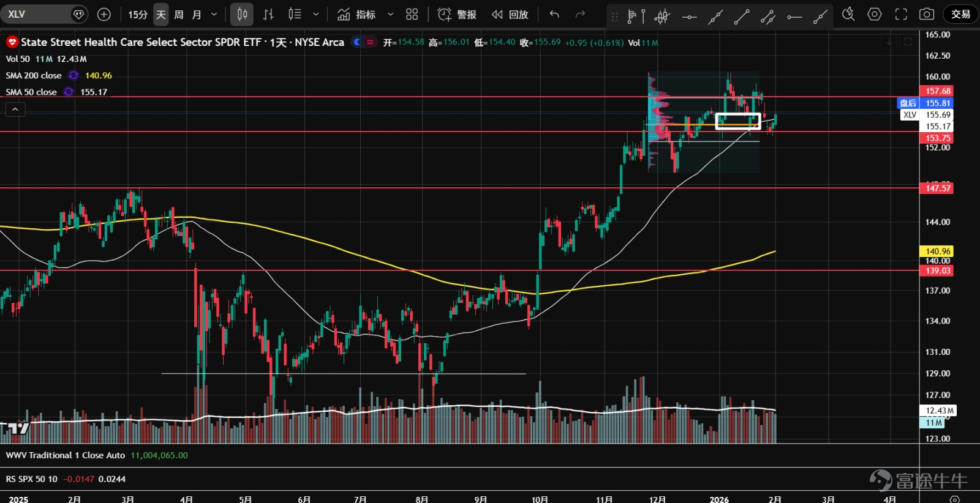Open the 指标 indicators menu
The height and width of the screenshot is (503, 980).
[356, 14]
